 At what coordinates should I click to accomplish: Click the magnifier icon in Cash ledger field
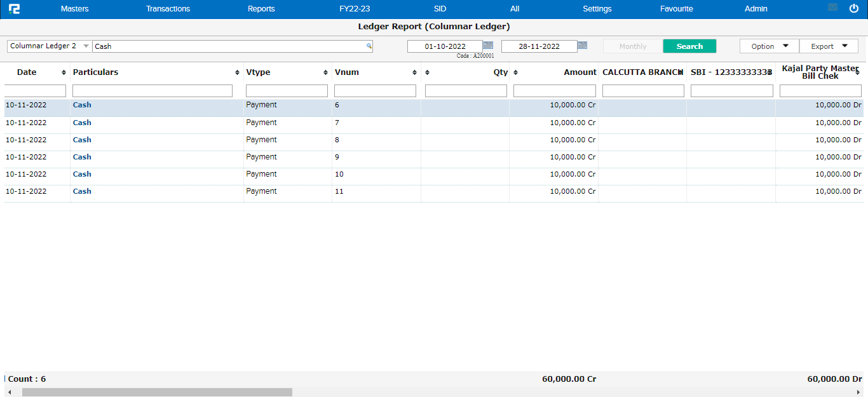(x=369, y=46)
